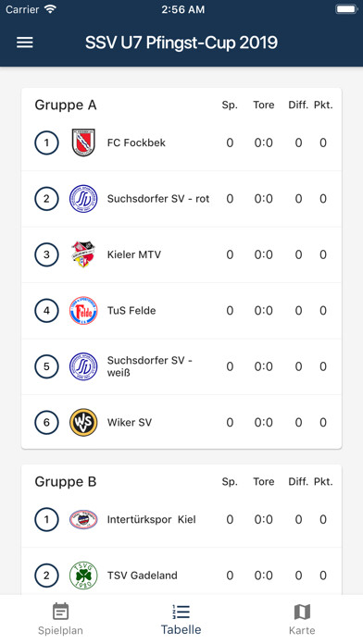This screenshot has height=644, width=363.
Task: Select the Tabelle tab
Action: 181,619
